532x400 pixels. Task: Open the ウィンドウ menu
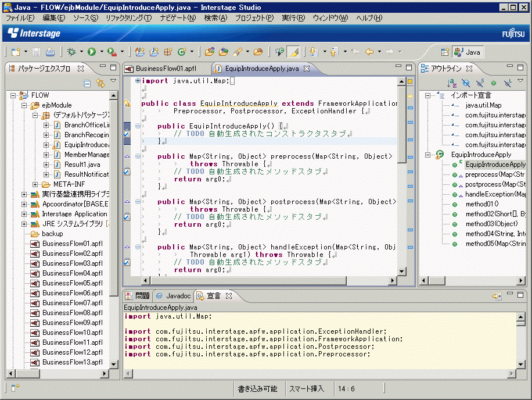[x=330, y=18]
